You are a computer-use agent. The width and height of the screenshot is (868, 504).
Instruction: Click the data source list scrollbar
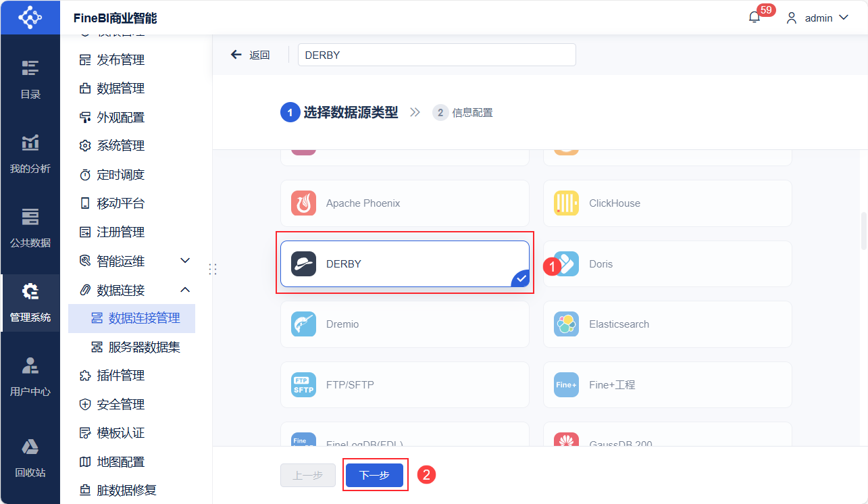tap(864, 232)
